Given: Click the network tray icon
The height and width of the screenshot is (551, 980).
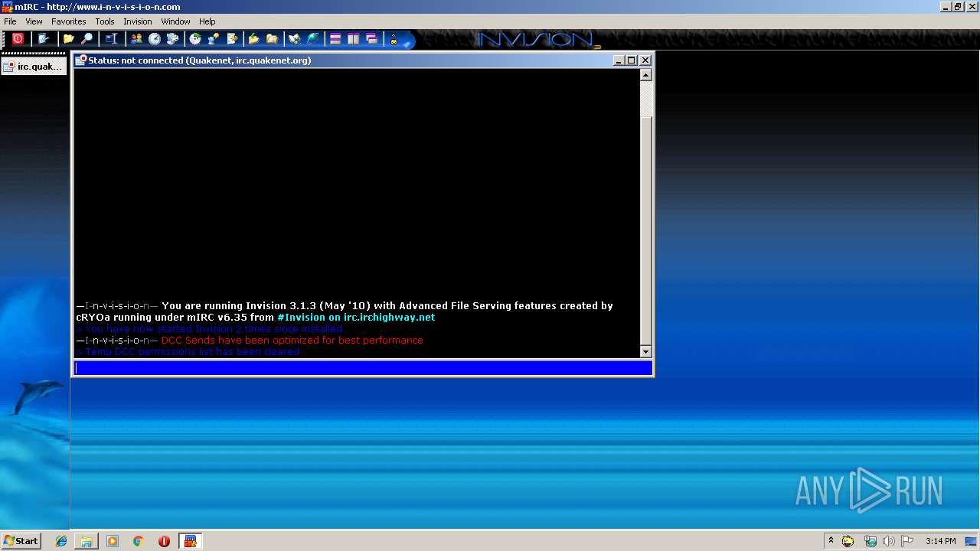Looking at the screenshot, I should tap(870, 541).
